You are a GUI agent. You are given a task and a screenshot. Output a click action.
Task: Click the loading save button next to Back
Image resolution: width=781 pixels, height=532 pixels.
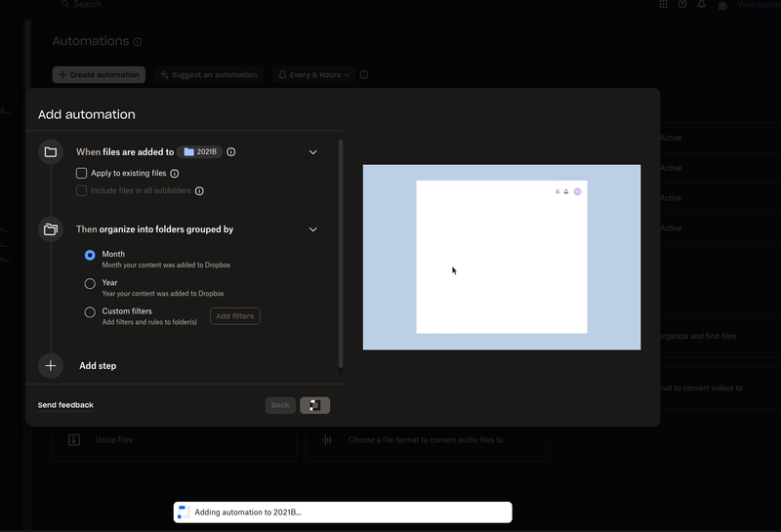coord(314,405)
